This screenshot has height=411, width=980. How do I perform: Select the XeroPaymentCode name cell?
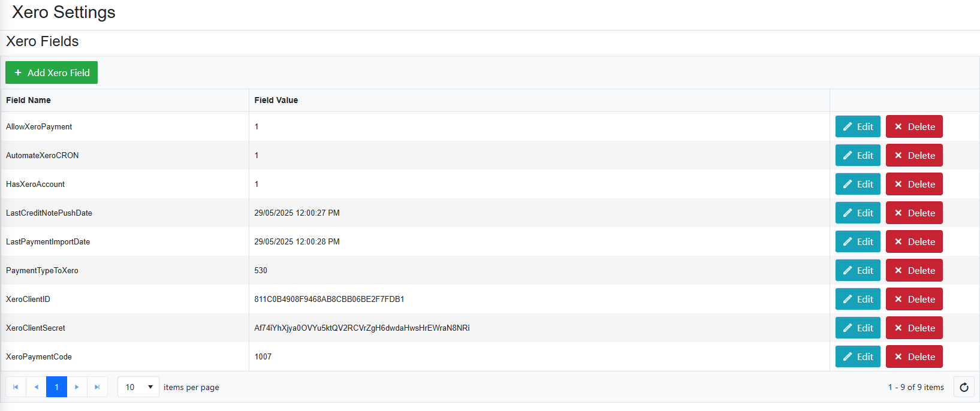(125, 356)
